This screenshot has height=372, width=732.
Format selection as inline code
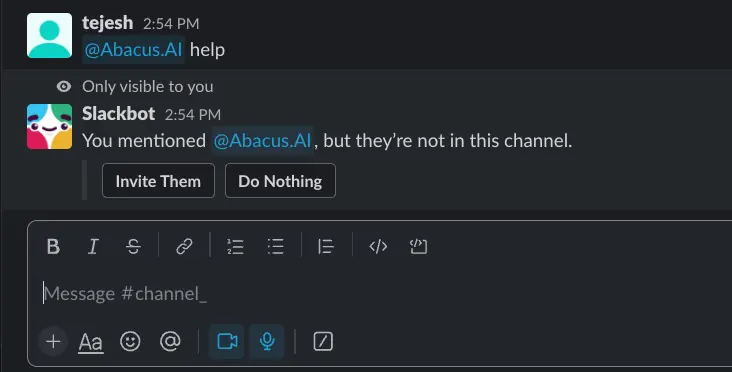[378, 246]
